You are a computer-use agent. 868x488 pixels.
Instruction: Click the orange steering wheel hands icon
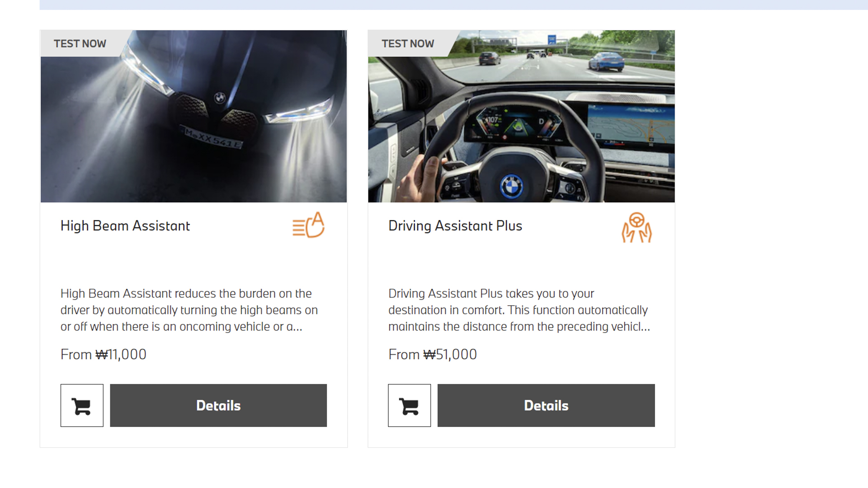point(637,228)
